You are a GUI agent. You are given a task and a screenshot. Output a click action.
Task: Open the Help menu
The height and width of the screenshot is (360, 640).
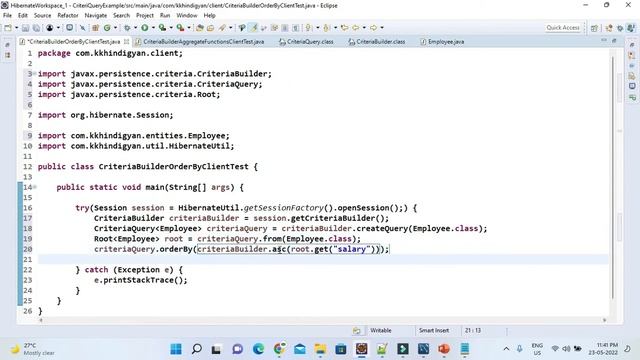209,16
